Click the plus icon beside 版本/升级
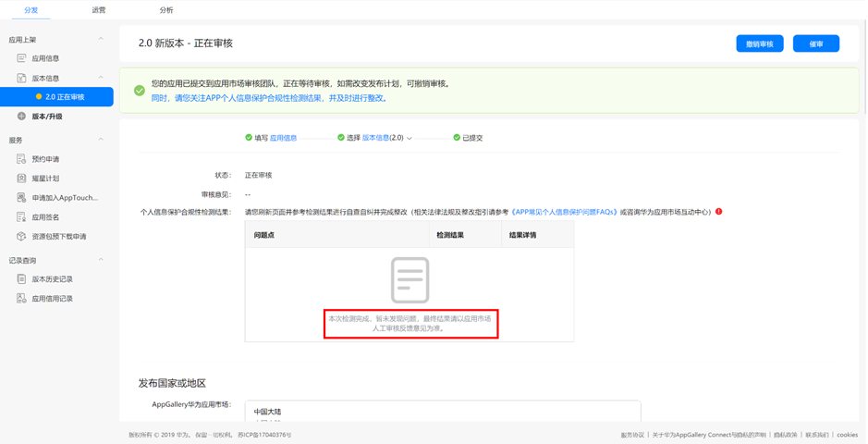868x444 pixels. click(21, 117)
